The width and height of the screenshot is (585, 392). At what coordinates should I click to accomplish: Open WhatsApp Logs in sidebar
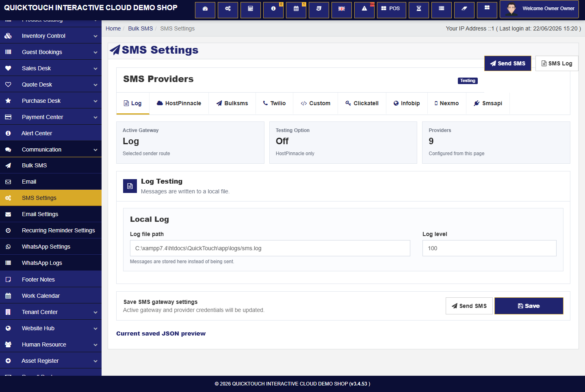coord(51,263)
